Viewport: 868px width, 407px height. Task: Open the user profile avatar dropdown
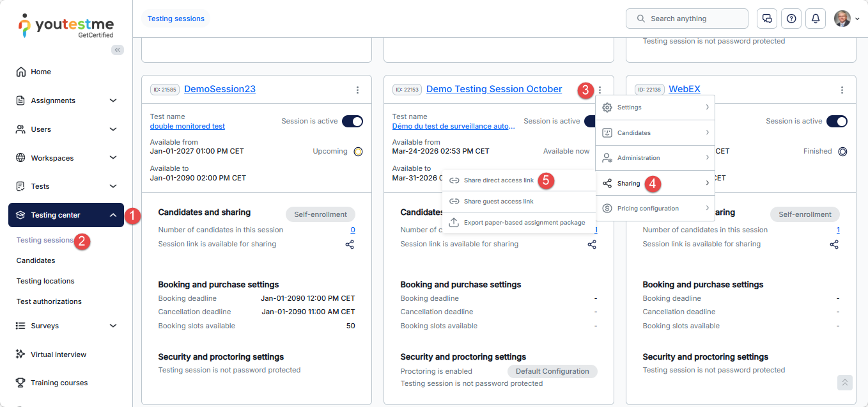coord(846,19)
